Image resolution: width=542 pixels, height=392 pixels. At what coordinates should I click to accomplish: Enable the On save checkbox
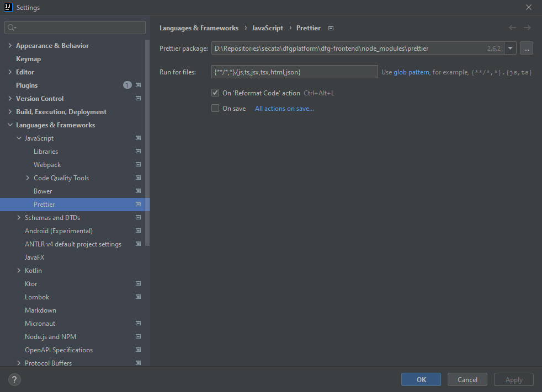215,109
